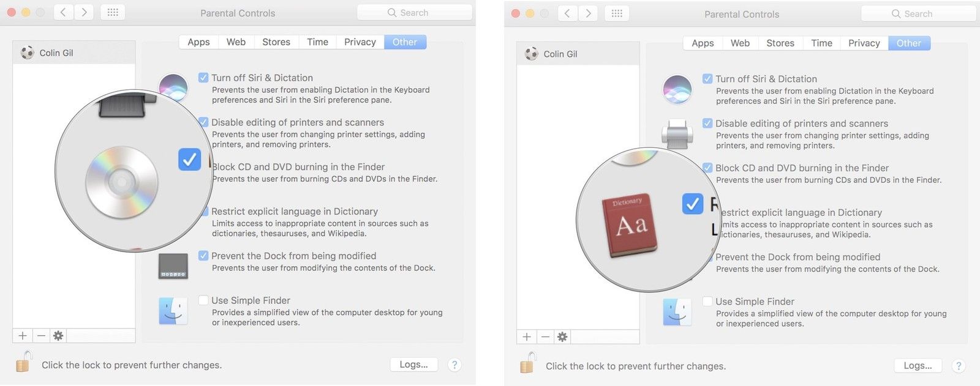Switch to the Apps tab in the left window

[x=198, y=42]
